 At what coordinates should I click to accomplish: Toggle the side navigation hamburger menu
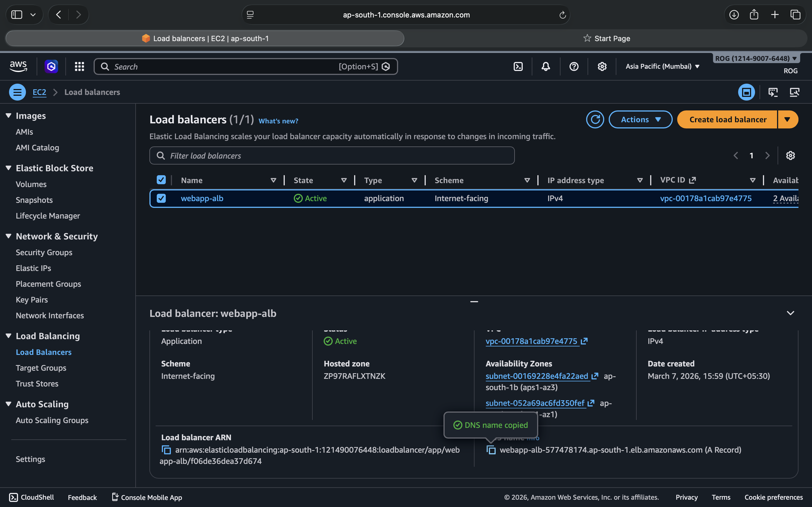pos(17,92)
